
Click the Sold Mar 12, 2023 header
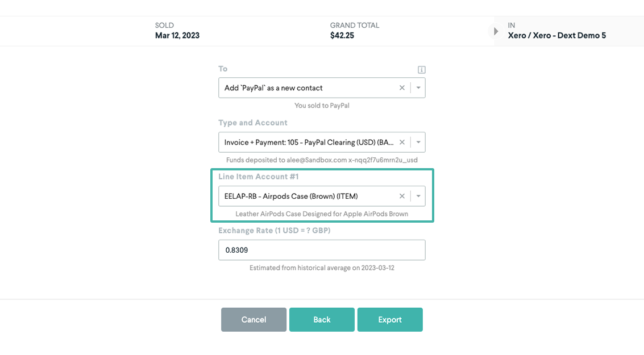point(177,31)
